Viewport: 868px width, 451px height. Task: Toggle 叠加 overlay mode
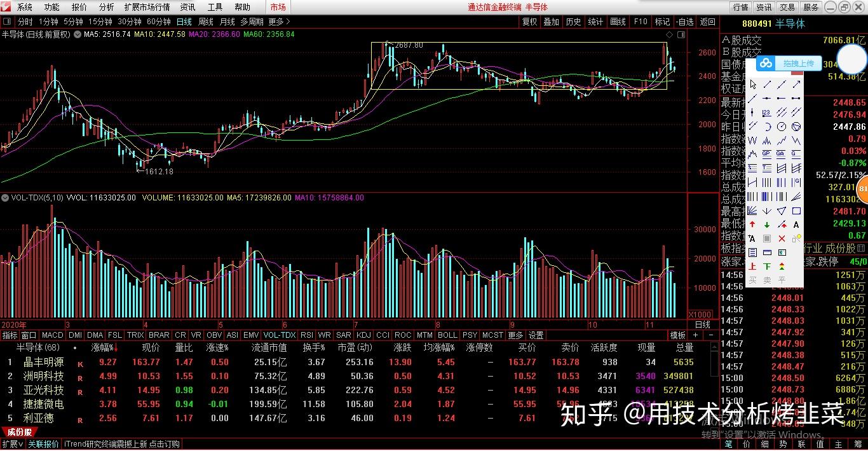point(552,22)
